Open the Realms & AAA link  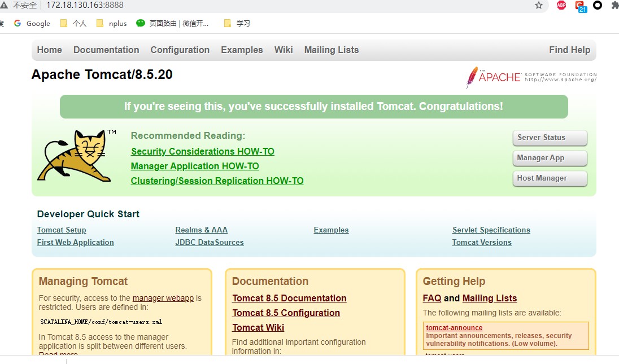point(201,230)
